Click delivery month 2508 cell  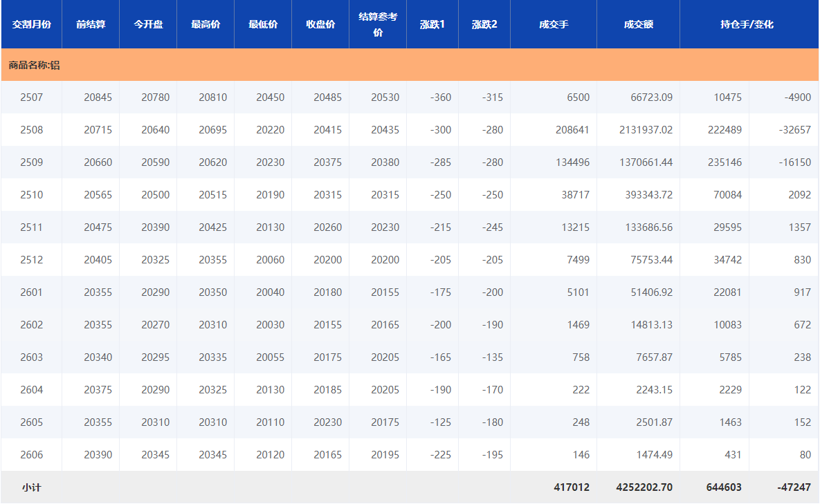coord(31,130)
